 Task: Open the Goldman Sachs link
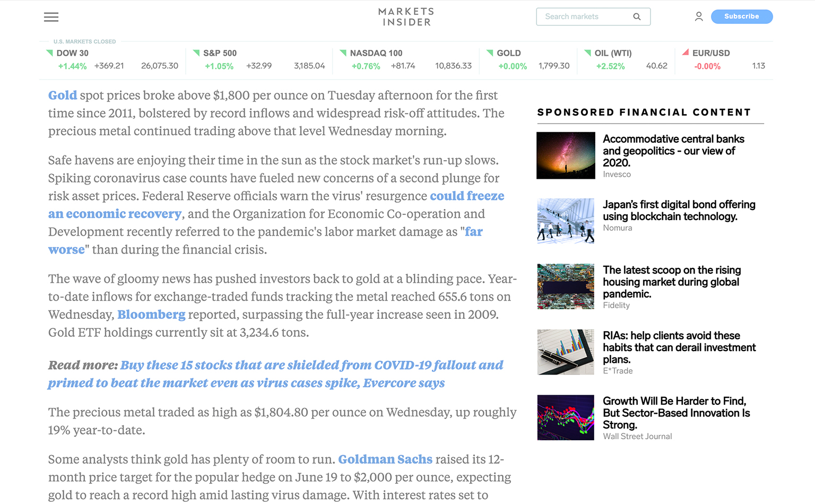coord(385,459)
